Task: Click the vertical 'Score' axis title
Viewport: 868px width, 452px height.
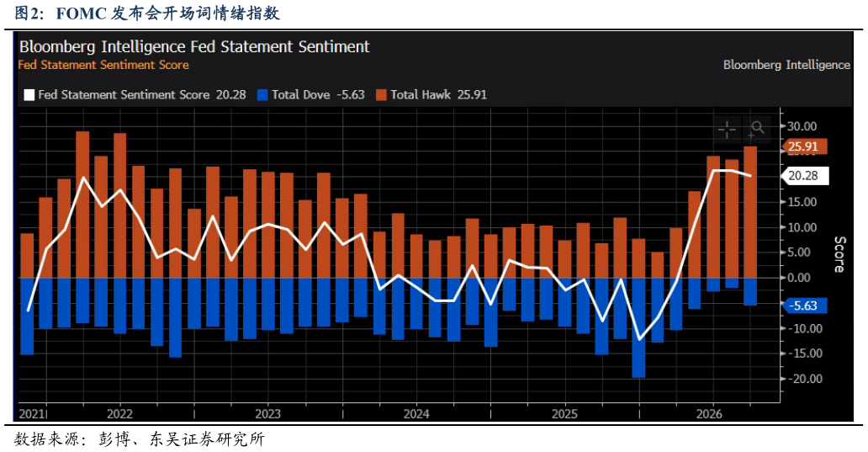Action: pyautogui.click(x=839, y=254)
